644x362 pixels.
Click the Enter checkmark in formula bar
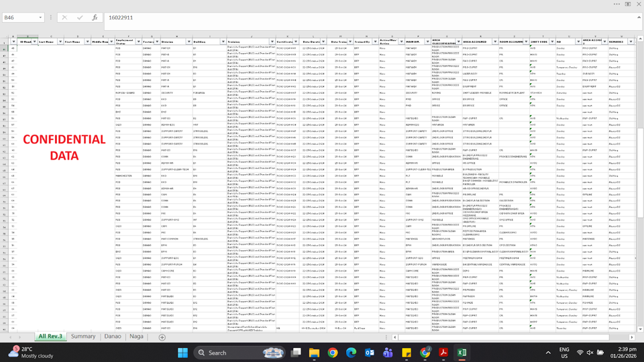click(80, 17)
